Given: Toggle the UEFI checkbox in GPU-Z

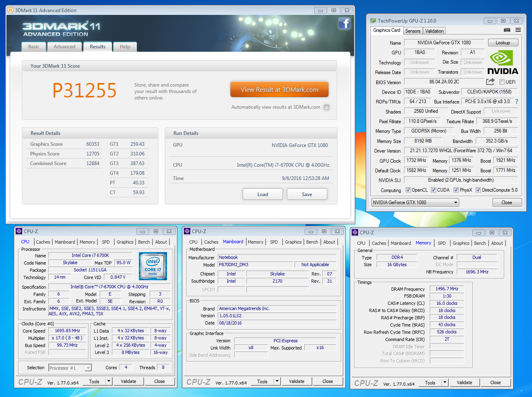Looking at the screenshot, I should [502, 82].
